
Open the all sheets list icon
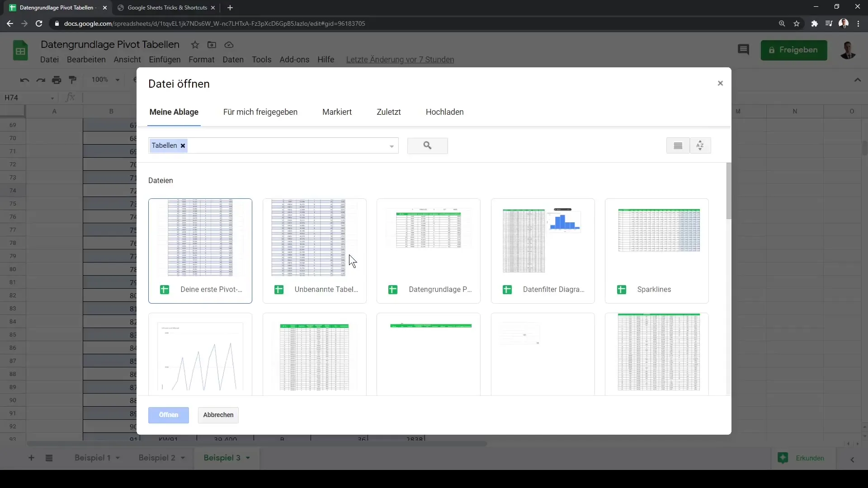[49, 458]
